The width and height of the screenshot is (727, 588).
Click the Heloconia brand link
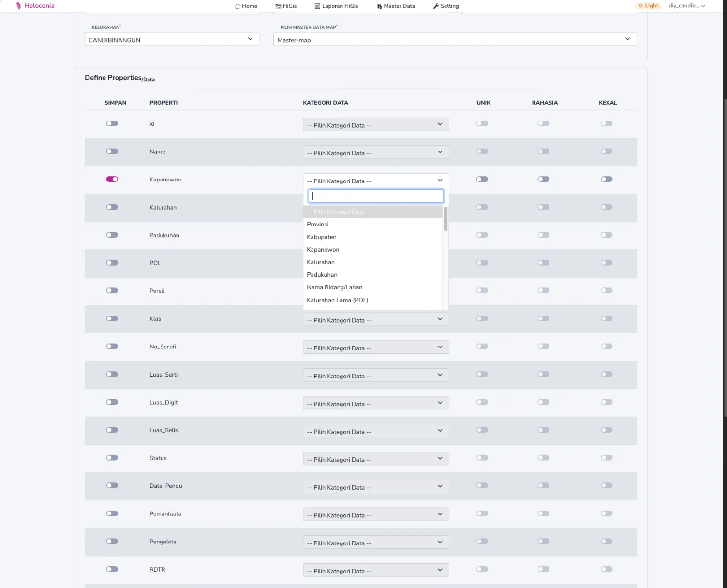click(x=38, y=5)
